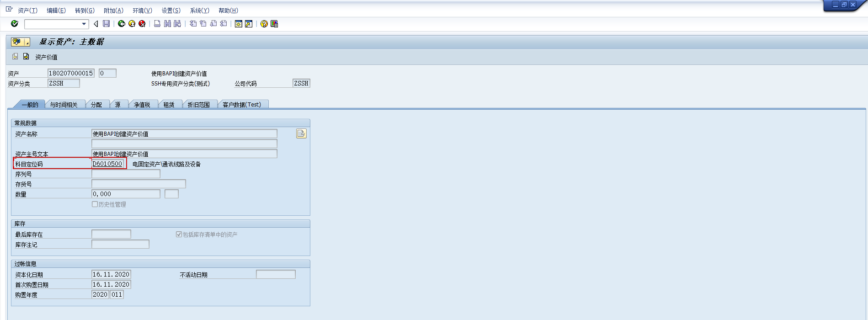The image size is (868, 320).
Task: Jump to First Page icon
Action: pyautogui.click(x=193, y=24)
